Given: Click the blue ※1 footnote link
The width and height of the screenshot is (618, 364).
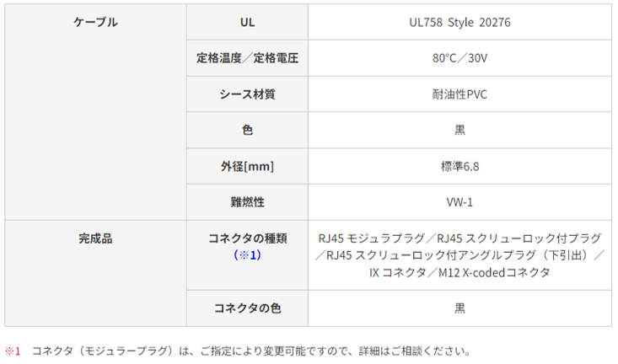Looking at the screenshot, I should (248, 254).
